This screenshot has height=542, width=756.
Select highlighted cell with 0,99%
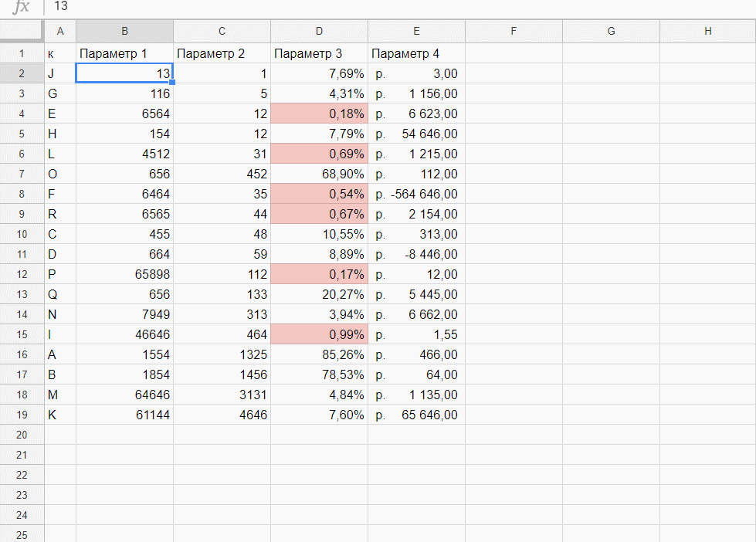(319, 334)
